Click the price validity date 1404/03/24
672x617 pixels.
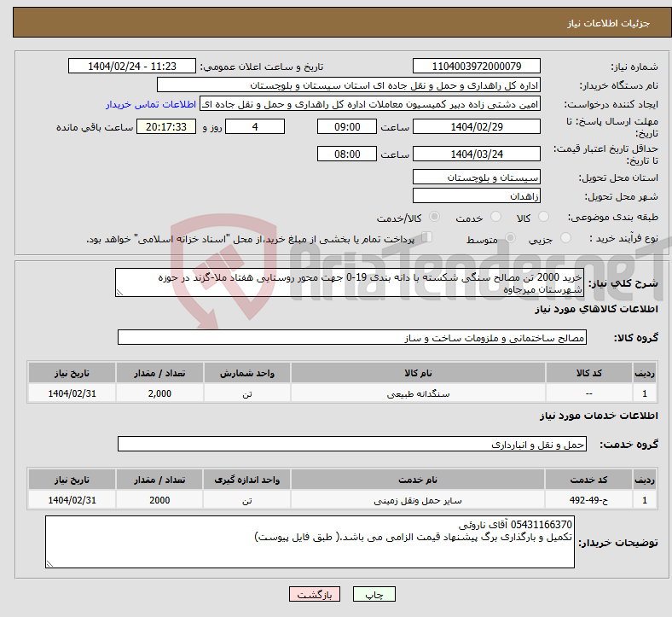coord(476,154)
